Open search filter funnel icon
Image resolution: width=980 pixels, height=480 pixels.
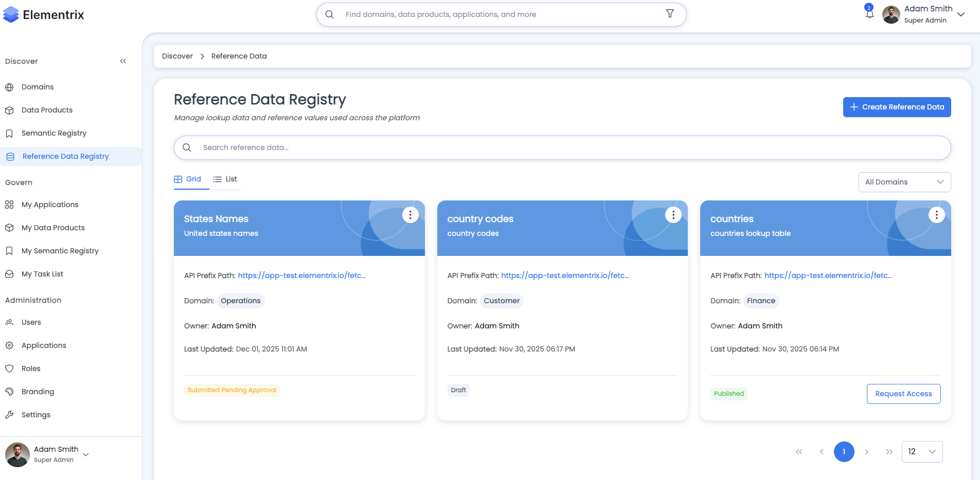[x=669, y=14]
